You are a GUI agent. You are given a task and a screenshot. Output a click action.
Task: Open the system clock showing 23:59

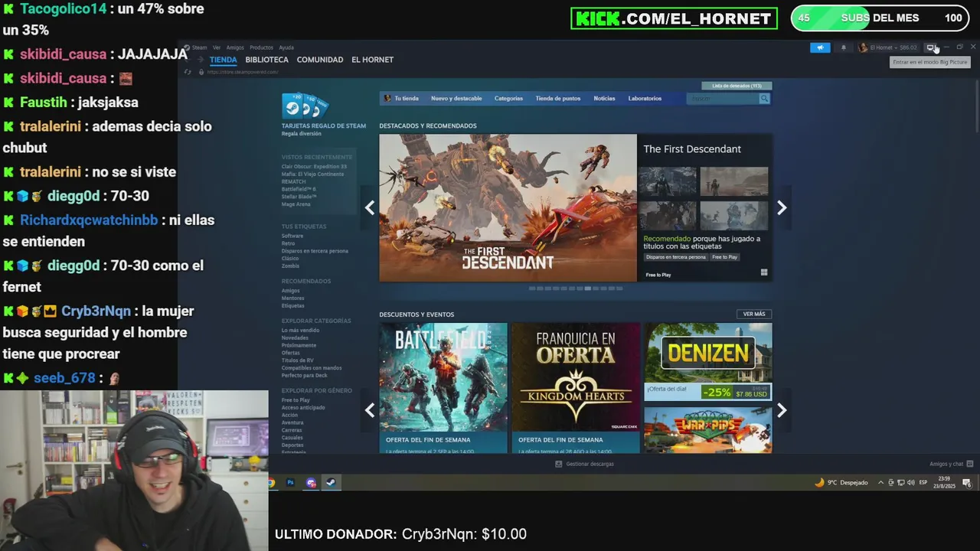tap(943, 483)
